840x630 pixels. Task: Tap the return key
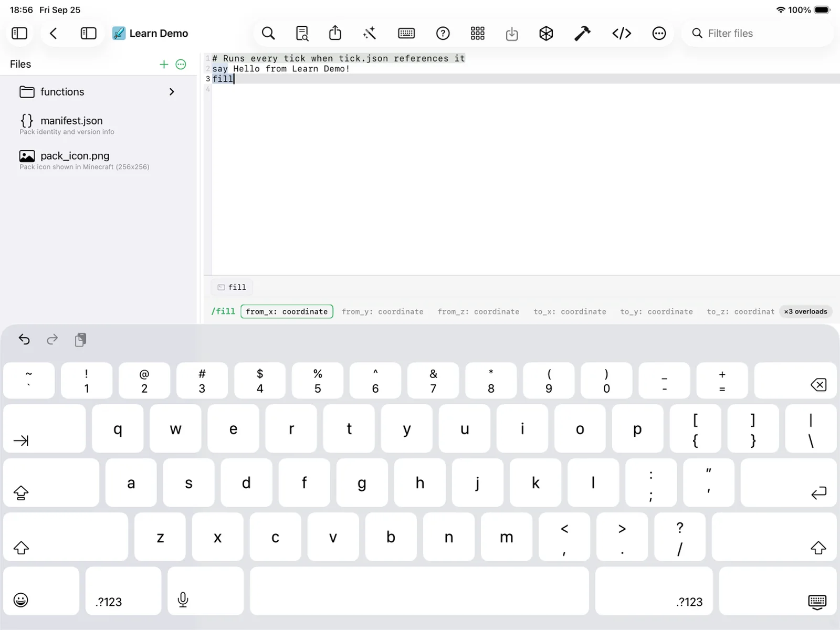point(788,482)
